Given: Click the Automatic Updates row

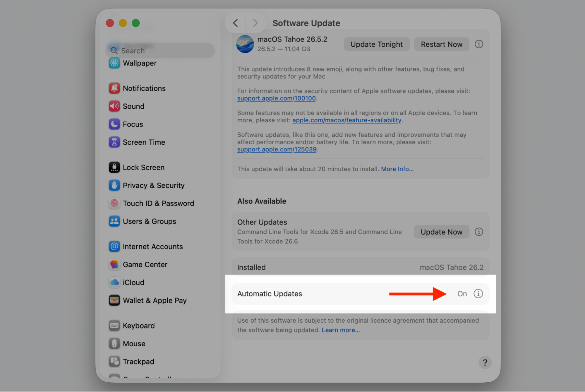Looking at the screenshot, I should (x=361, y=294).
